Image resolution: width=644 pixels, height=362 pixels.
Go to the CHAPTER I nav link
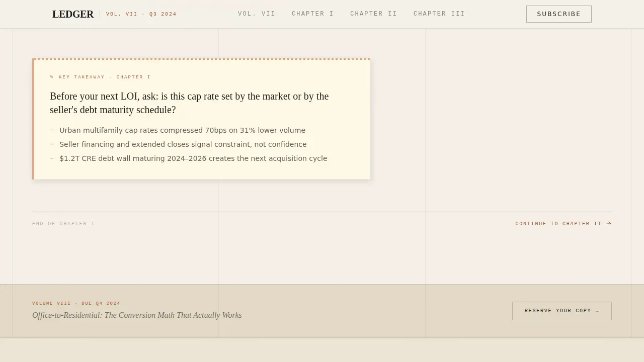pyautogui.click(x=313, y=14)
